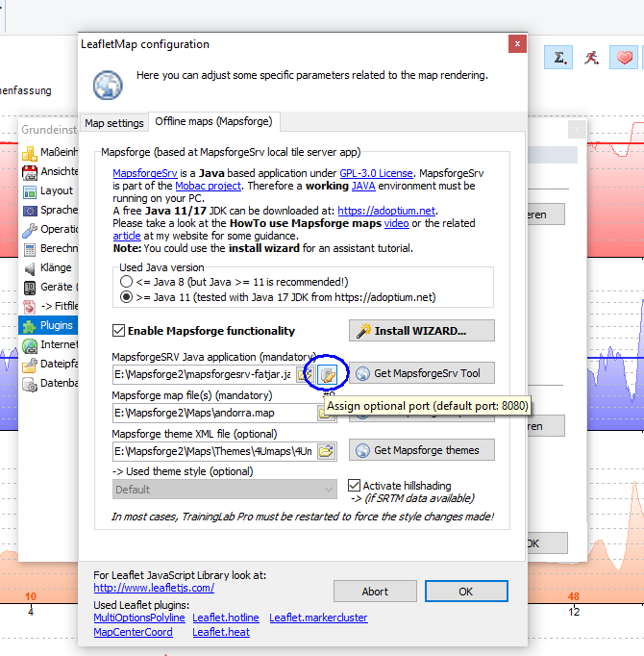Click the Abort button
Screen dimensions: 644x656
pyautogui.click(x=375, y=592)
